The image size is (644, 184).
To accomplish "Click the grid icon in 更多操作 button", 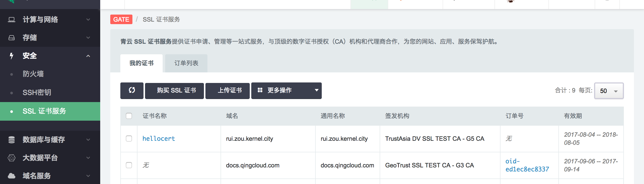I will pyautogui.click(x=260, y=90).
